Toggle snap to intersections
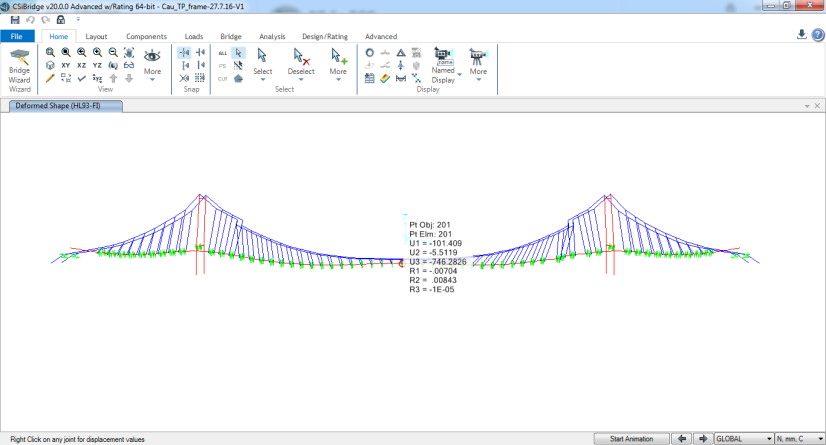The image size is (826, 445). click(184, 78)
